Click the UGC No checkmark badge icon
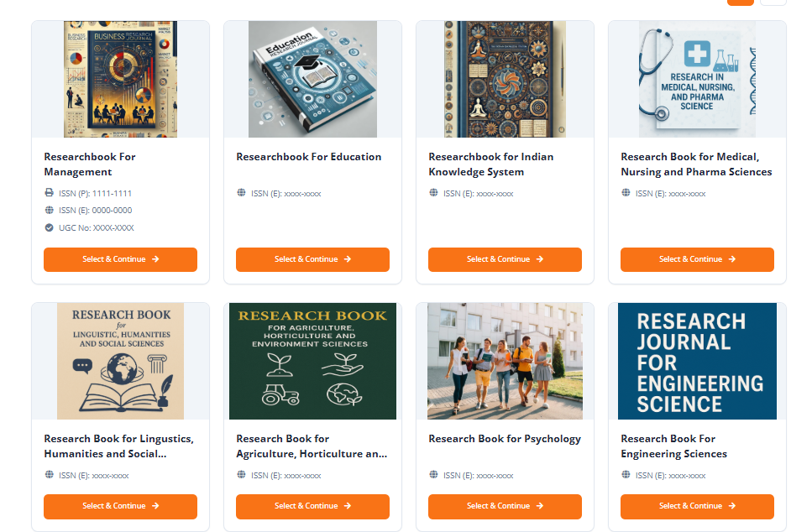The image size is (812, 532). point(49,227)
